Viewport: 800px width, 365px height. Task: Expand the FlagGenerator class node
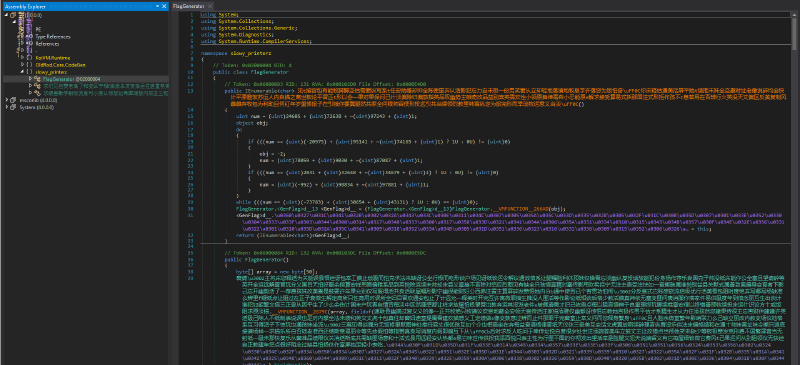pyautogui.click(x=30, y=79)
